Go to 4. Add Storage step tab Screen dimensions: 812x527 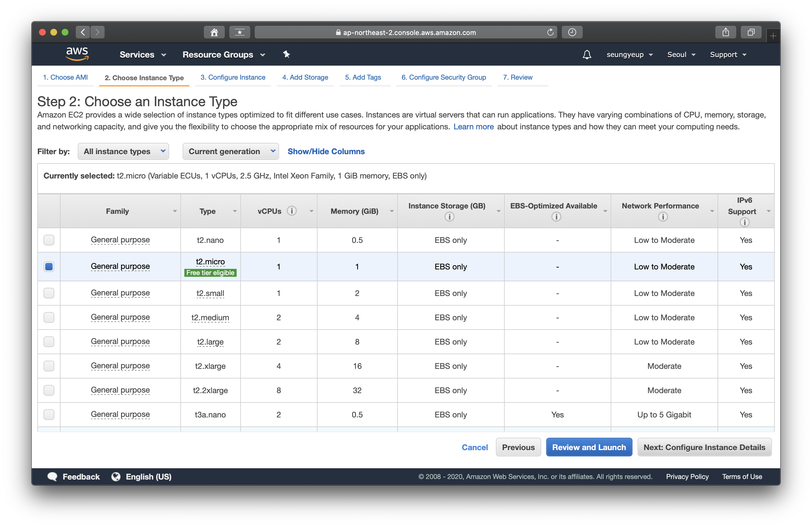click(305, 77)
